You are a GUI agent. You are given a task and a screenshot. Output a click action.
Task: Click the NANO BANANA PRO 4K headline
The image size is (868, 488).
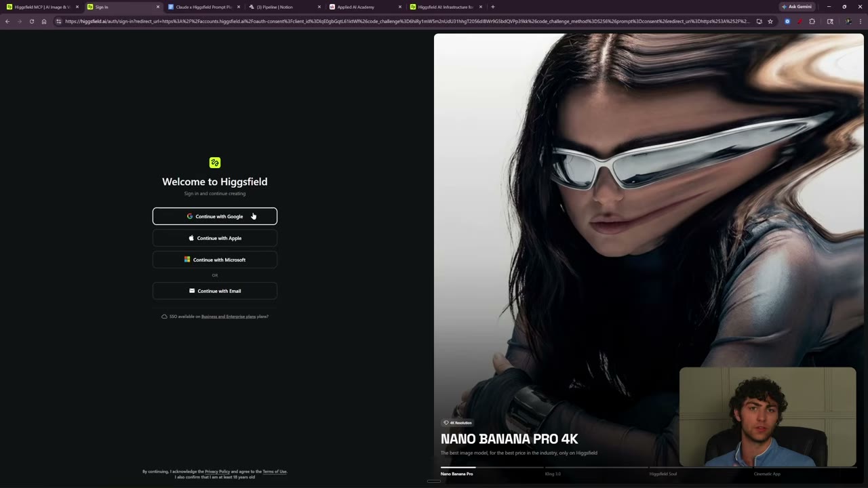pyautogui.click(x=509, y=439)
